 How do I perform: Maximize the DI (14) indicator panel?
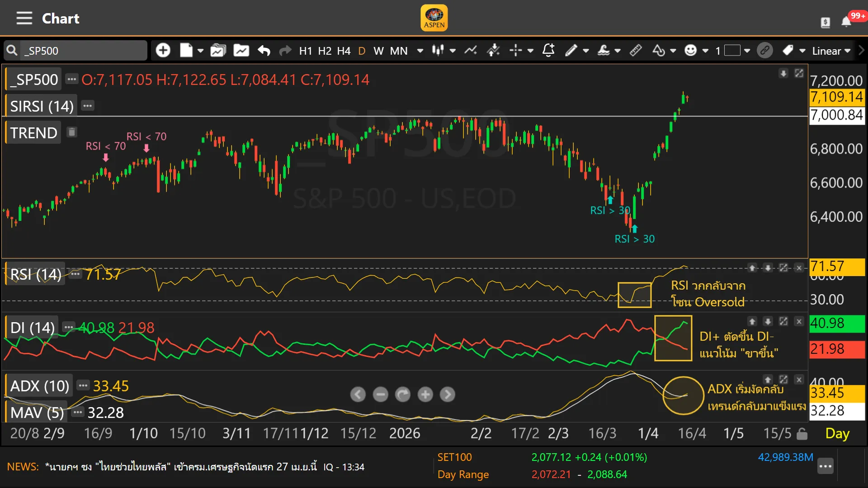click(783, 321)
